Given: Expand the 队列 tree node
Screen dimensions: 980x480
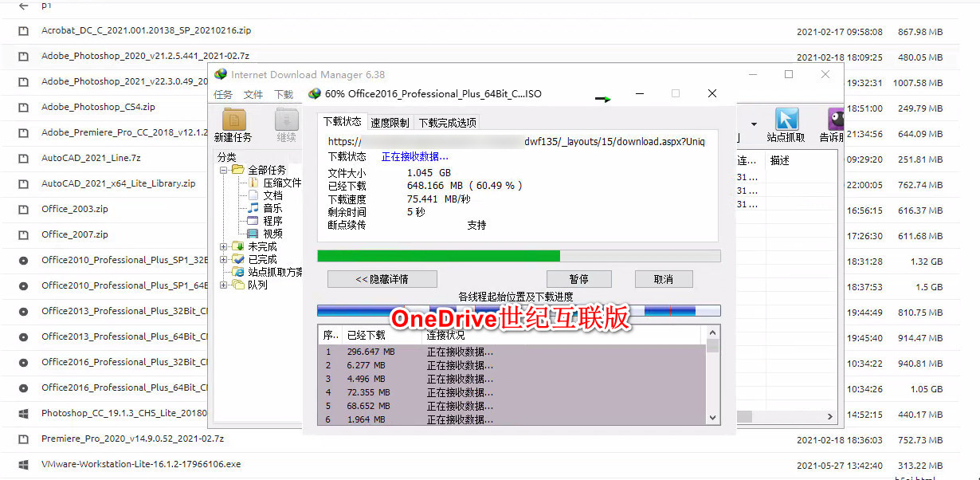Looking at the screenshot, I should coord(224,285).
